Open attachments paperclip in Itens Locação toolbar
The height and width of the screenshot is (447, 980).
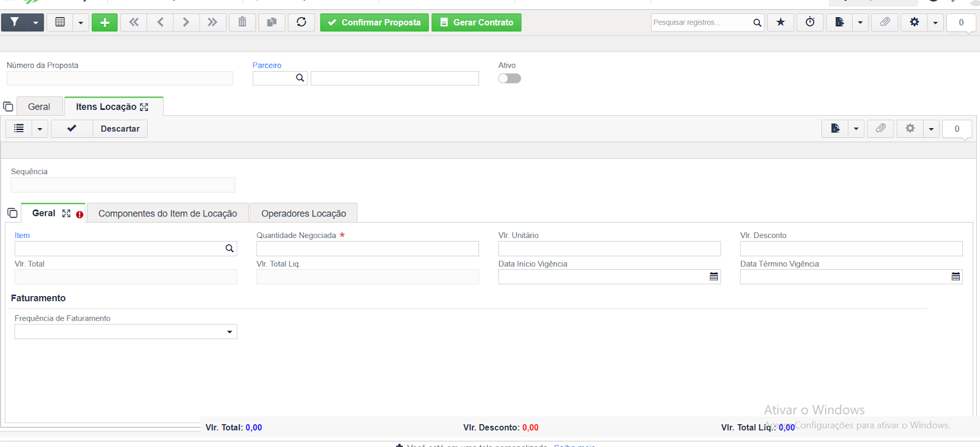coord(881,129)
